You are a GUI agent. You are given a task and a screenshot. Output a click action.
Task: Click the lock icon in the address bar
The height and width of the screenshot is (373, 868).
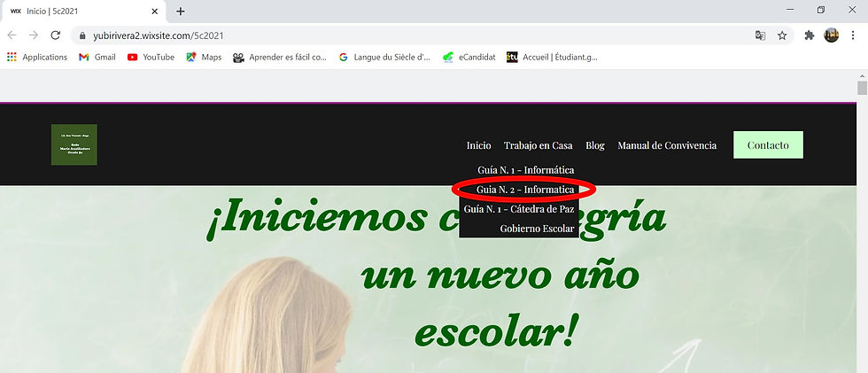pyautogui.click(x=82, y=35)
